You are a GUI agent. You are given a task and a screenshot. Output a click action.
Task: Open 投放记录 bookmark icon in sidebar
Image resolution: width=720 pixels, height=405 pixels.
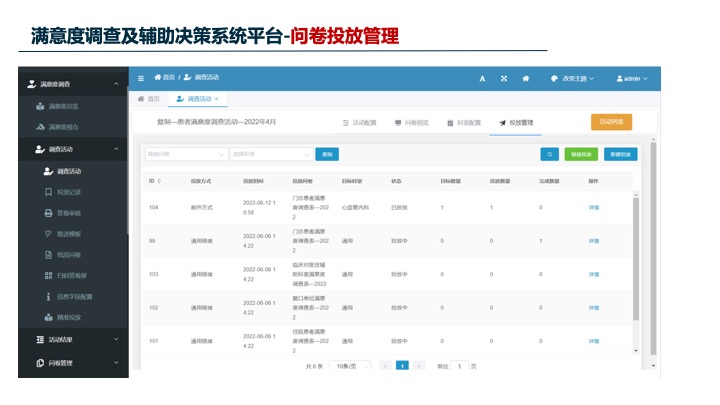[48, 192]
